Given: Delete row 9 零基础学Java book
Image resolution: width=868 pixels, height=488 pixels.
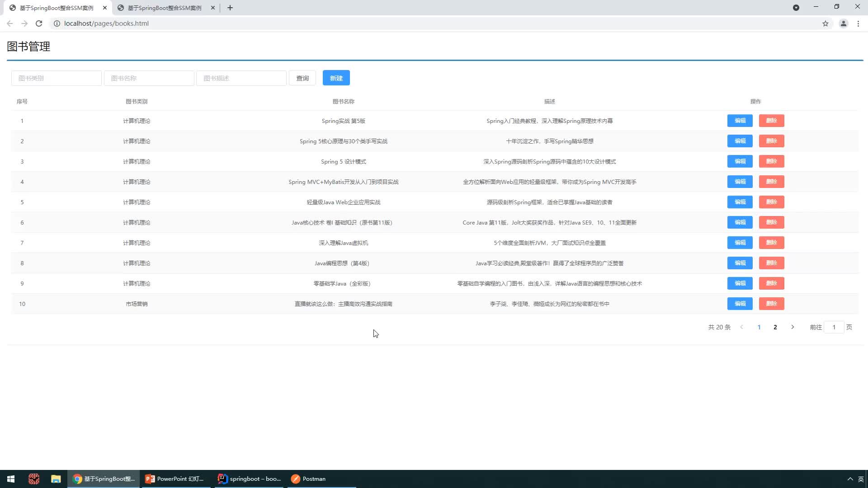Looking at the screenshot, I should click(x=772, y=283).
